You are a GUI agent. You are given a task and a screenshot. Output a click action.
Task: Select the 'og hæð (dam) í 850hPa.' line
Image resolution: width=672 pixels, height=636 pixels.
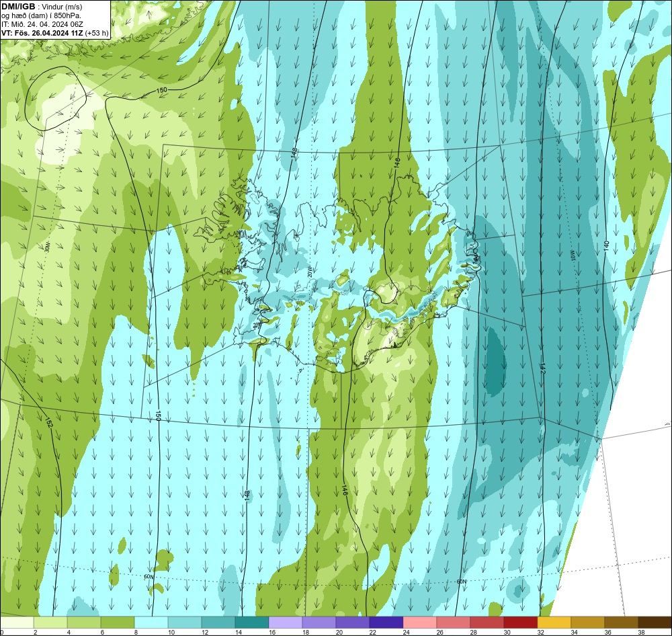41,16
